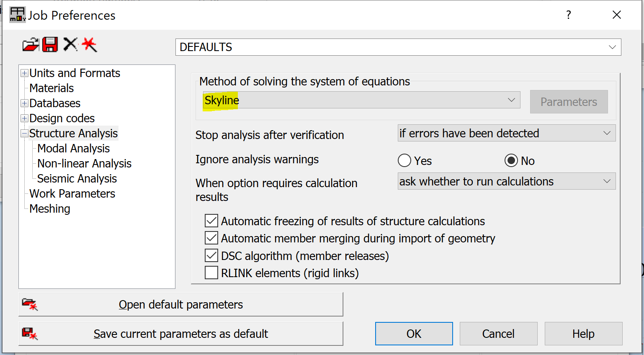Enable the RLINK elements checkbox

[211, 273]
